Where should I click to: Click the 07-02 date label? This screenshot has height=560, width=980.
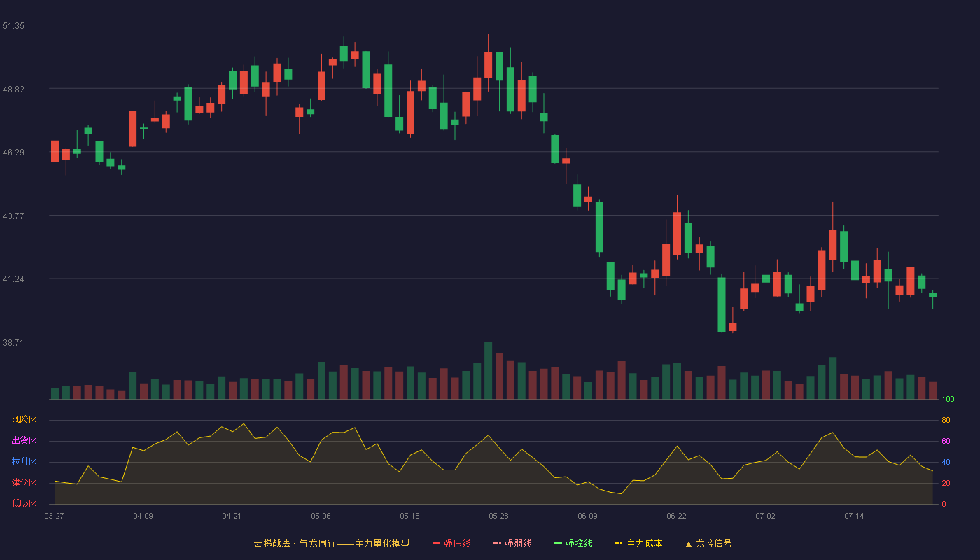[x=765, y=516]
